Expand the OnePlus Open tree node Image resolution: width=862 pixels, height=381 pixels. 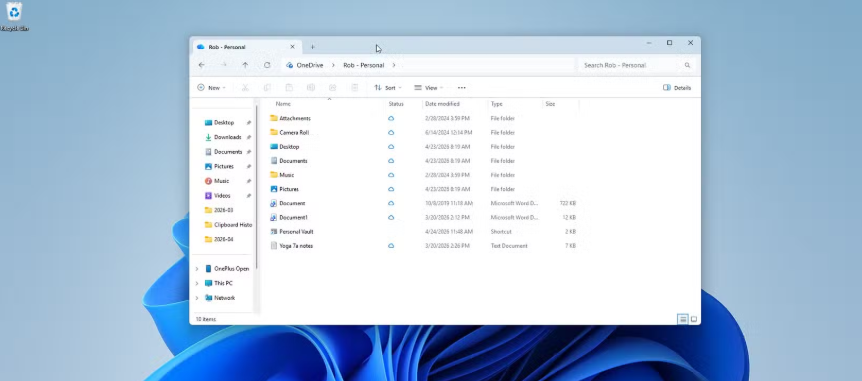(197, 269)
